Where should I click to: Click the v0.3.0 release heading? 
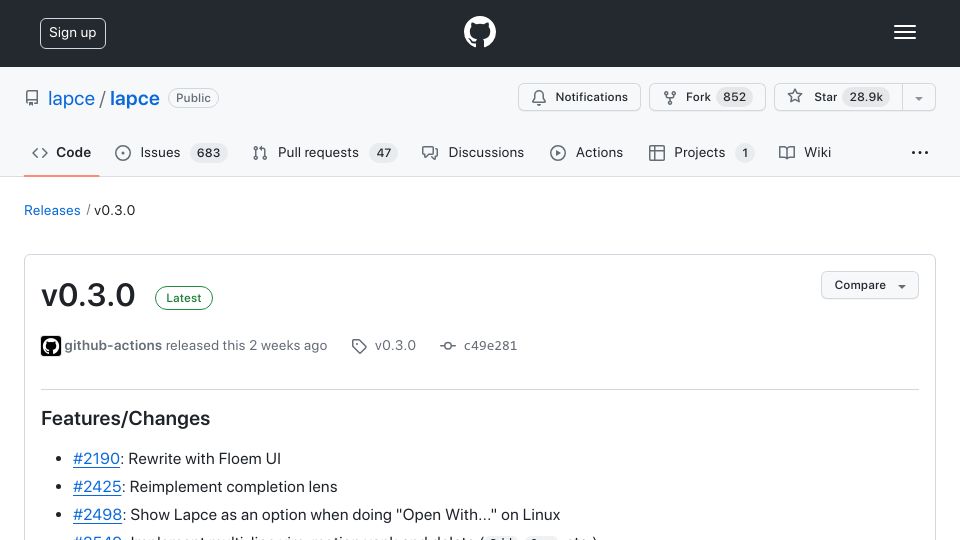pos(88,296)
